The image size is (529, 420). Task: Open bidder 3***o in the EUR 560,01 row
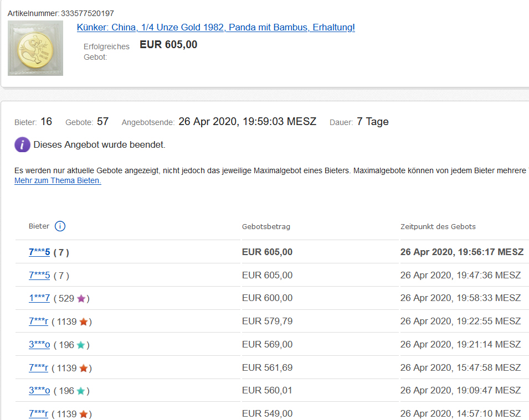(39, 391)
